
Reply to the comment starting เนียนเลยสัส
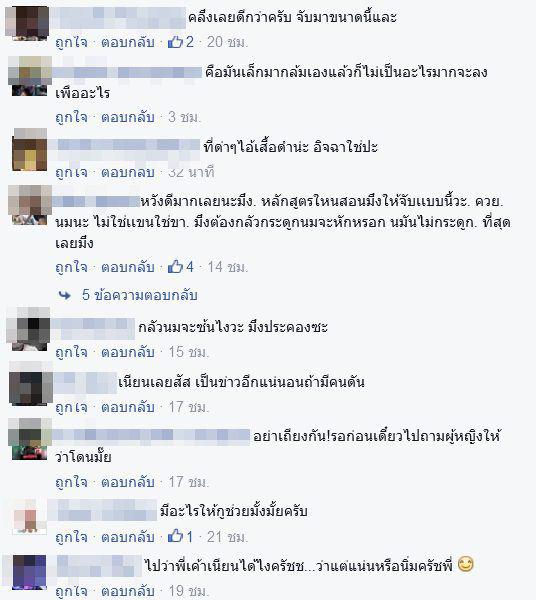[128, 407]
